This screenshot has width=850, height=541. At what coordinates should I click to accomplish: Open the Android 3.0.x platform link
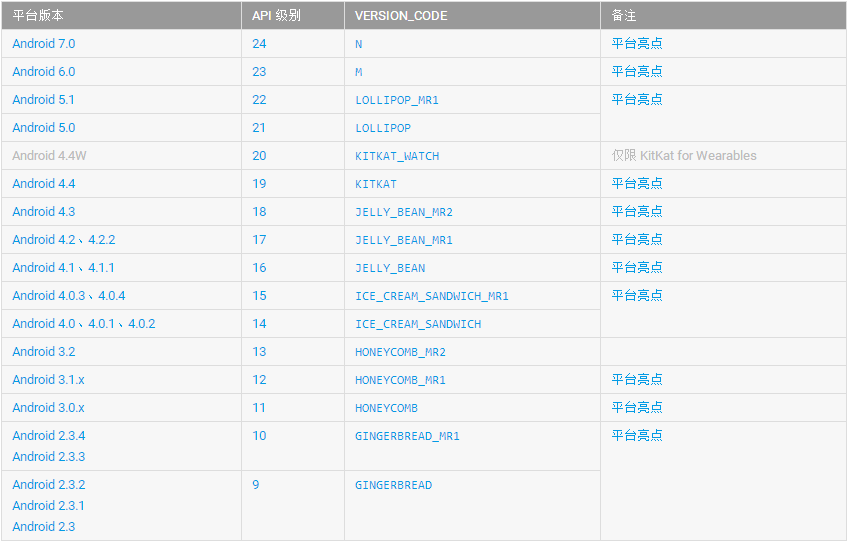[48, 408]
